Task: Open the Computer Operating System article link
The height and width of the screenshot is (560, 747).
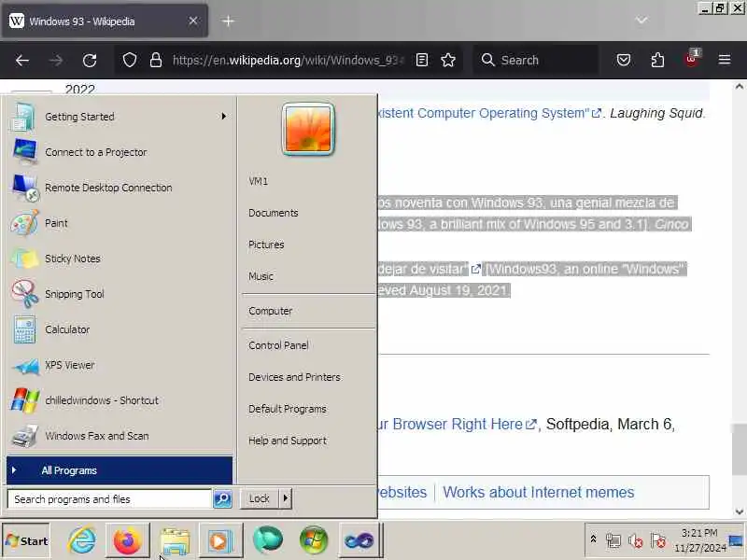Action: click(489, 113)
